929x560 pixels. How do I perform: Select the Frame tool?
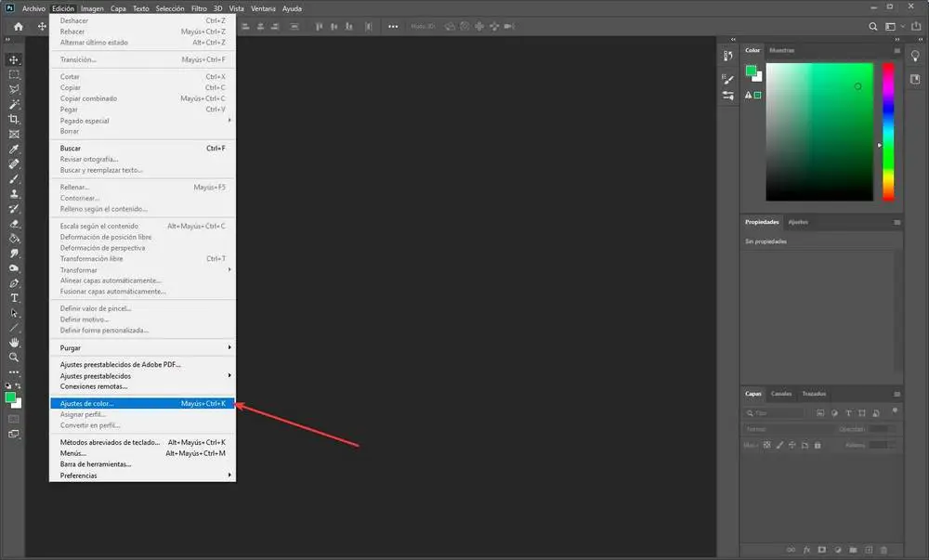[x=14, y=135]
